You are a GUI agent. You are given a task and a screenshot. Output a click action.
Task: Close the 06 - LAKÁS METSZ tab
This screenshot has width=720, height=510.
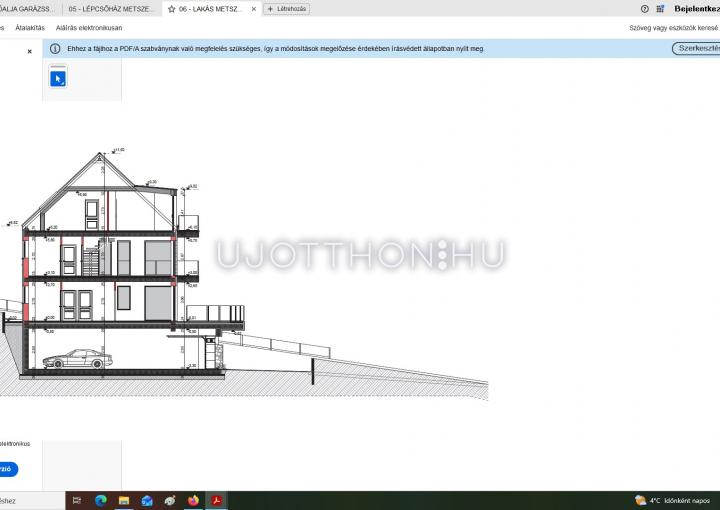[253, 9]
